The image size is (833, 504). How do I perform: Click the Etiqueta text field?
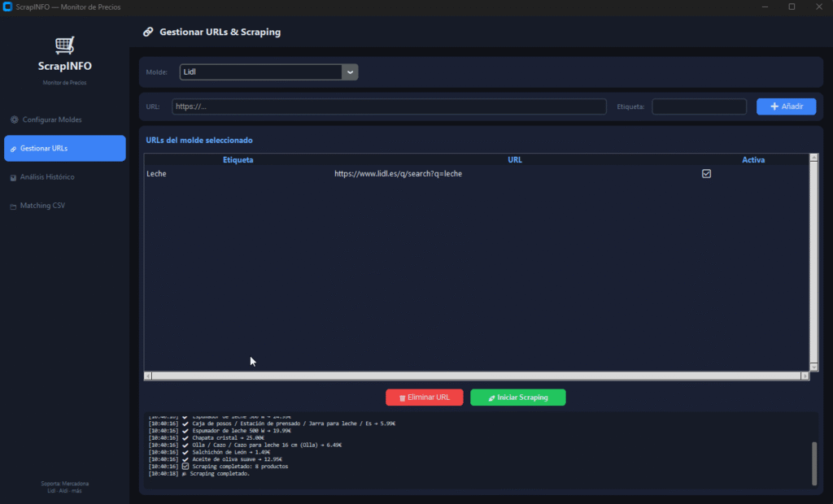point(699,106)
